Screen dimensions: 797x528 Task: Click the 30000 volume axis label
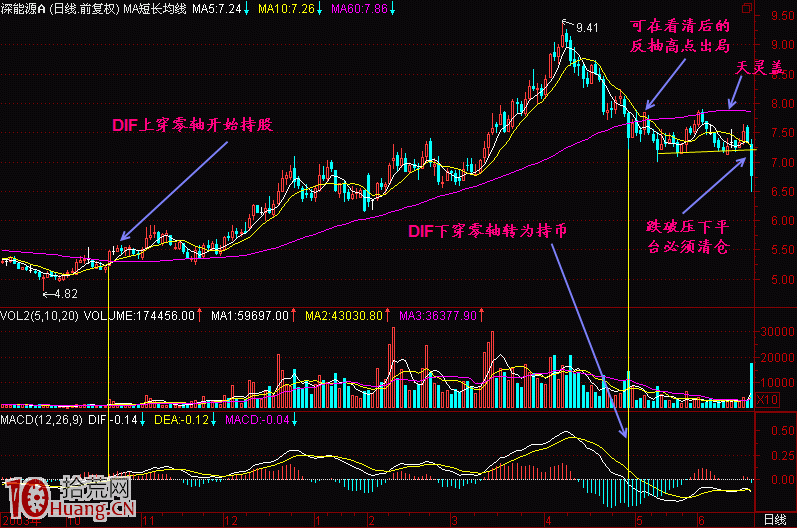(x=777, y=332)
